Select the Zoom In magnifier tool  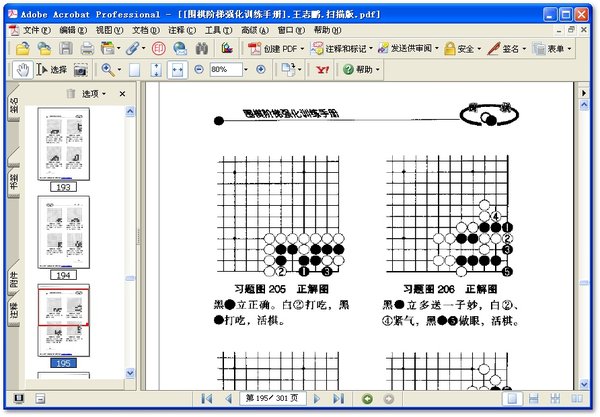click(x=107, y=70)
